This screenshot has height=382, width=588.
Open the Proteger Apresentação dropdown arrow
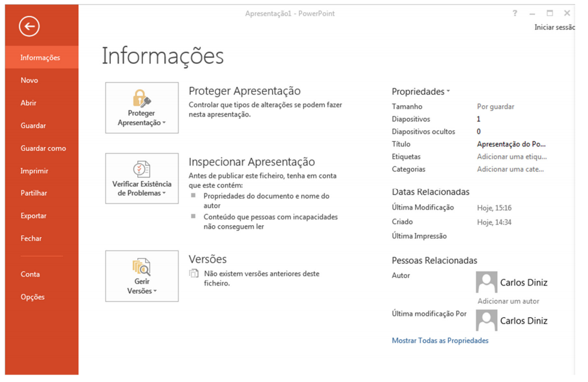[x=164, y=123]
